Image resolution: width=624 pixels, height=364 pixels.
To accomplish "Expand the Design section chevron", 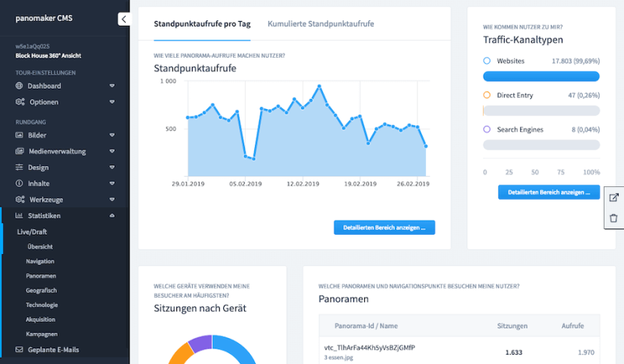I will [112, 168].
